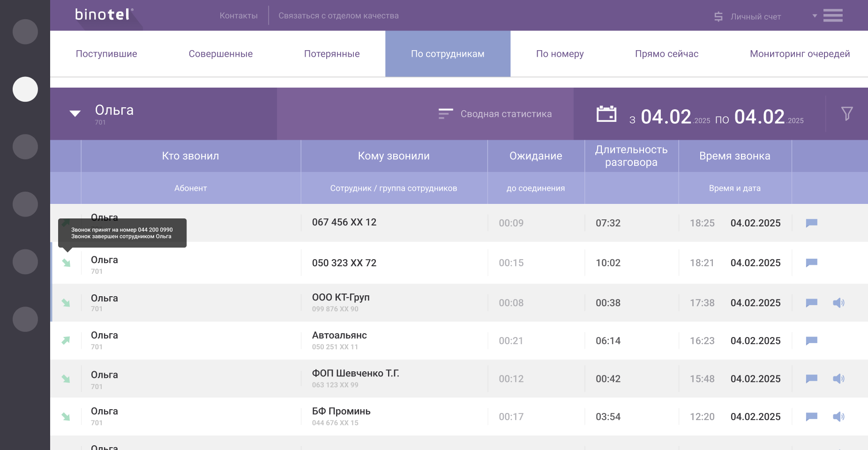Click contact name ФОП Шевченко Т.Г.
This screenshot has height=450, width=868.
[x=355, y=373]
